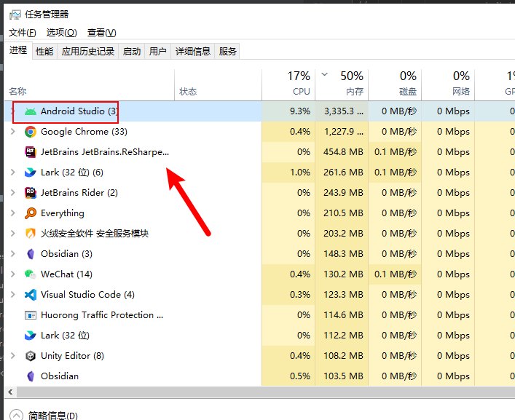This screenshot has height=420, width=515.
Task: Select the Google Chrome (33) row
Action: tap(259, 132)
